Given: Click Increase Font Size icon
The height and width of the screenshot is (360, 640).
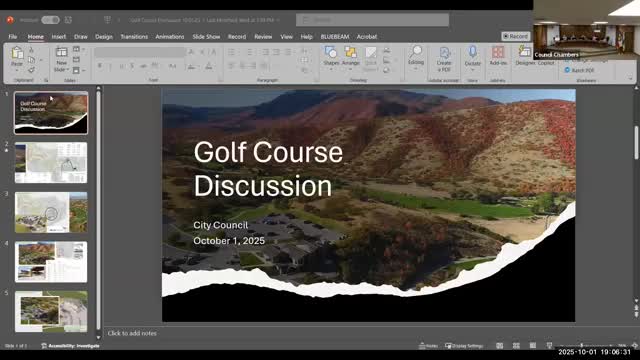Looking at the screenshot, I should point(191,52).
